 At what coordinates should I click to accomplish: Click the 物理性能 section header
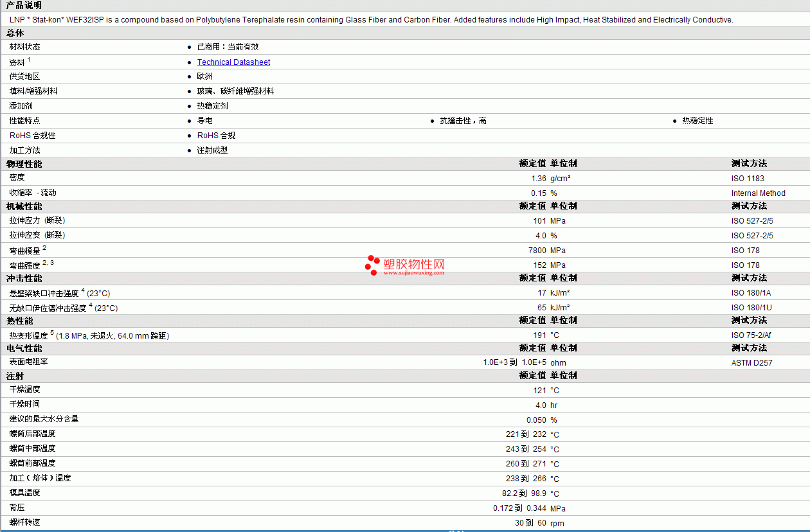point(24,164)
